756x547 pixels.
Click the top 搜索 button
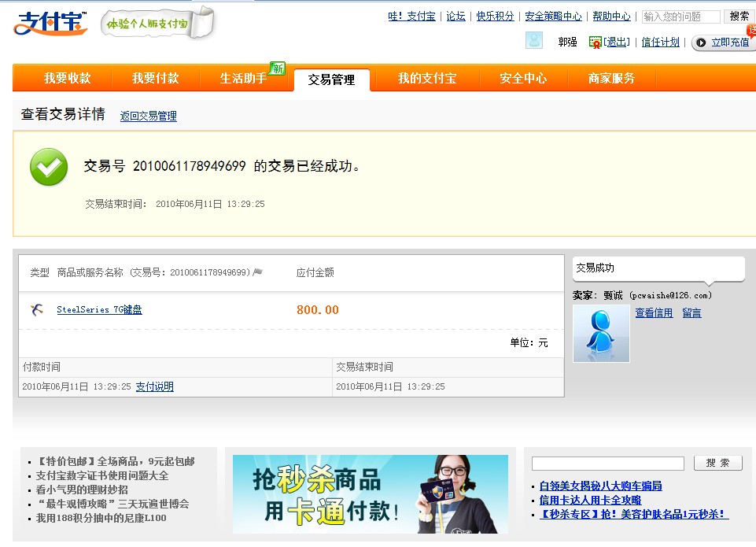pyautogui.click(x=739, y=17)
